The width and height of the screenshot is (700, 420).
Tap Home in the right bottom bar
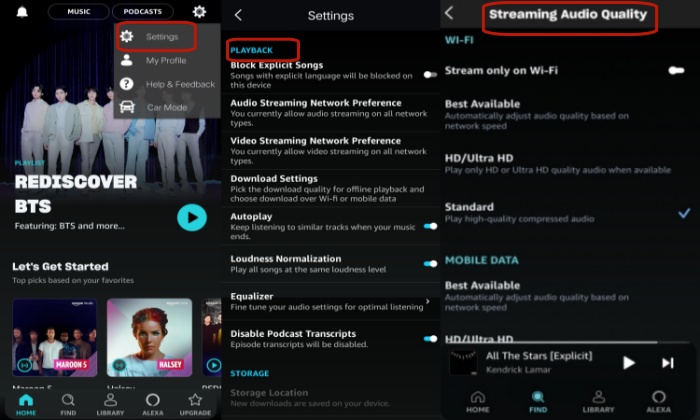[478, 401]
